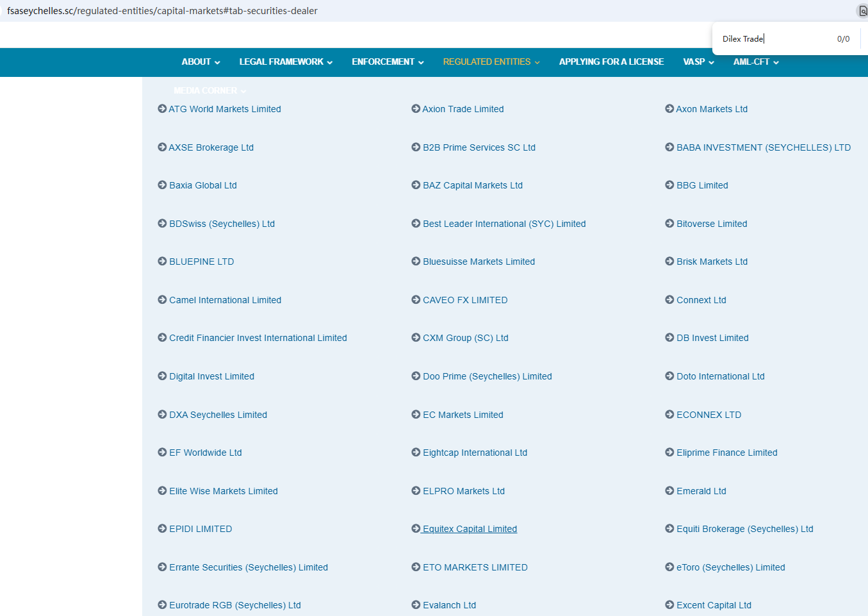Open Errante Securities (Seychelles) Limited link
The height and width of the screenshot is (616, 868).
click(x=249, y=567)
